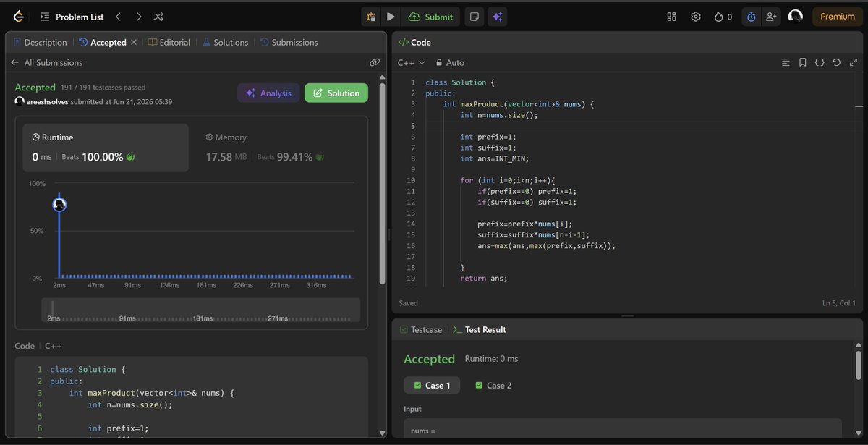Switch to the Description tab
This screenshot has height=445, width=868.
(x=40, y=42)
